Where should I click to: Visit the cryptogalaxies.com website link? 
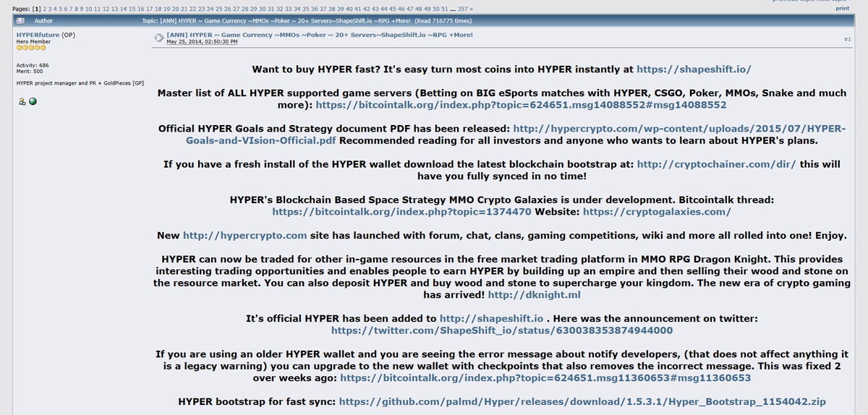[657, 212]
